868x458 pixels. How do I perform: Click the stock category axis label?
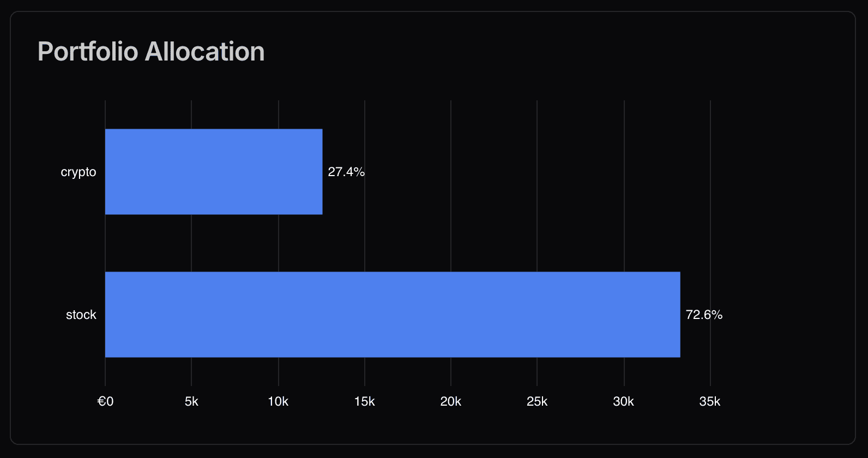coord(81,315)
